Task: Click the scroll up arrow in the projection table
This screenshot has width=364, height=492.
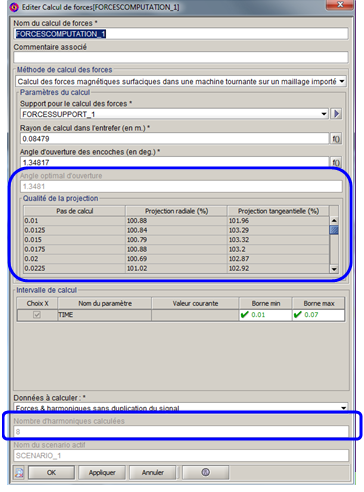Action: coord(334,220)
